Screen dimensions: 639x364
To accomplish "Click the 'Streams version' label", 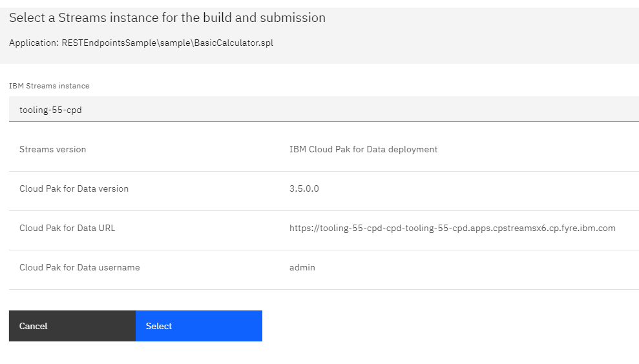I will (x=52, y=150).
